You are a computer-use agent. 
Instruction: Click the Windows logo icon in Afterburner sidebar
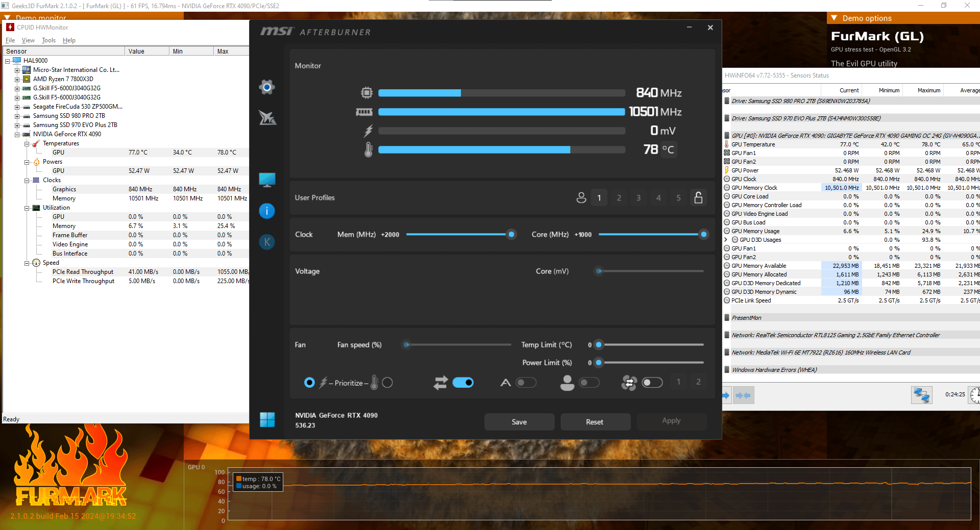(267, 420)
